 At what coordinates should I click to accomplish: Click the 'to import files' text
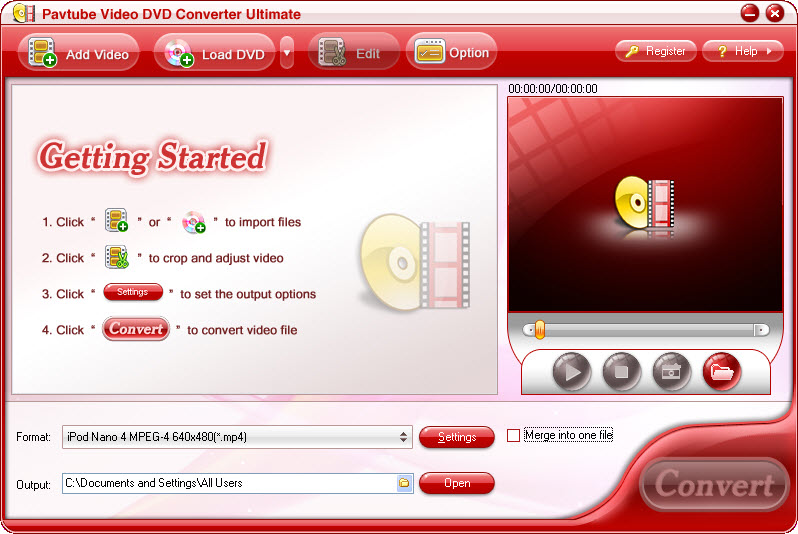[263, 222]
